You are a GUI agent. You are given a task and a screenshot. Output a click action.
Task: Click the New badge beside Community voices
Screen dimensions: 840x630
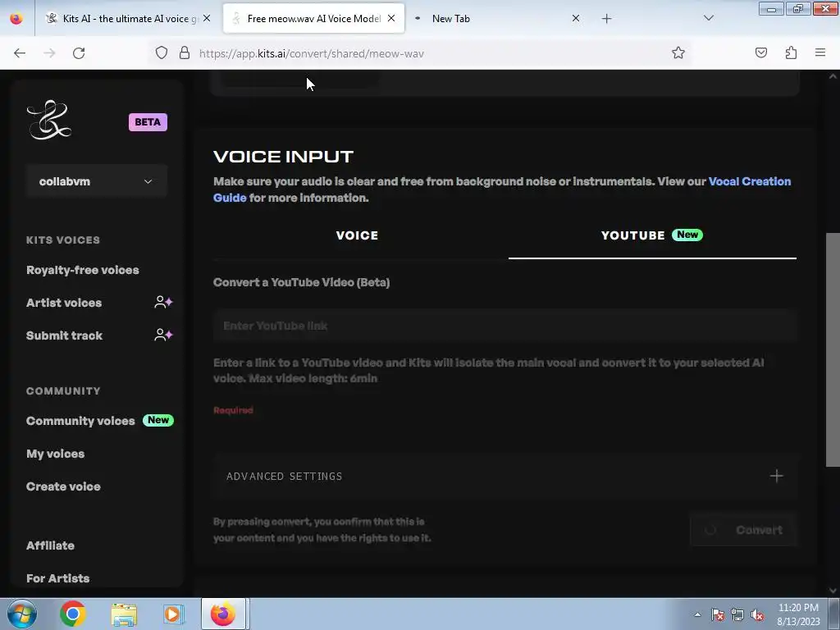pos(158,420)
